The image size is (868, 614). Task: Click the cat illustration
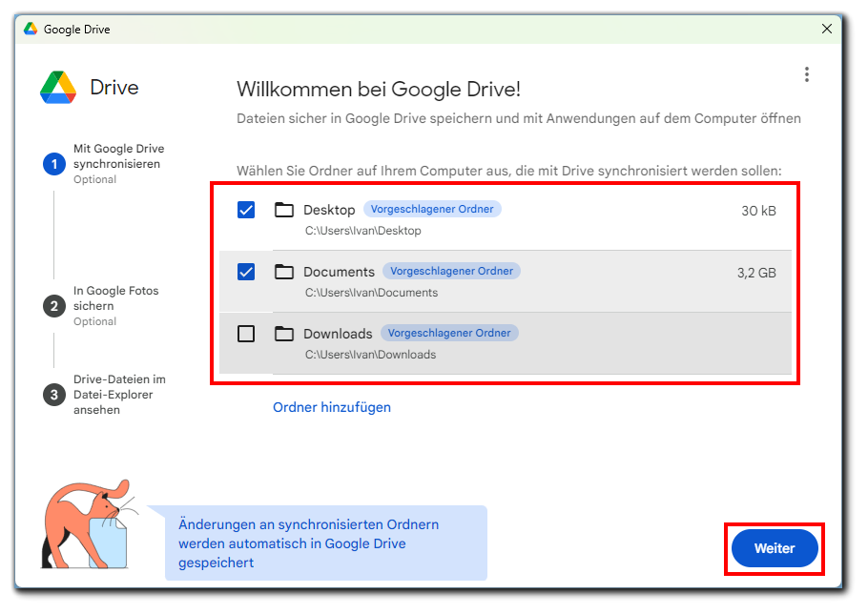[x=89, y=523]
